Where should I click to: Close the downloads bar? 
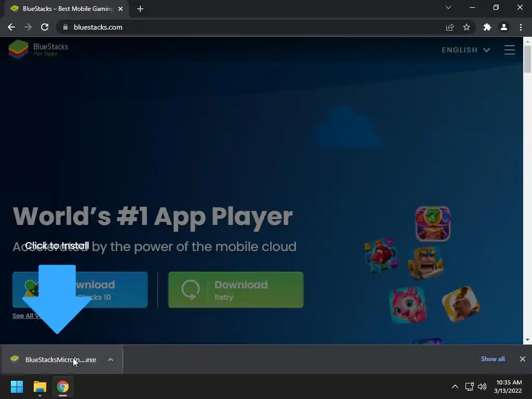523,359
